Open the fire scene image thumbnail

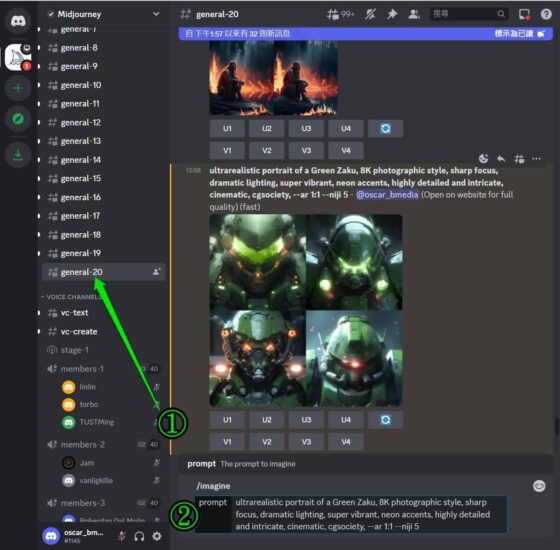point(274,78)
